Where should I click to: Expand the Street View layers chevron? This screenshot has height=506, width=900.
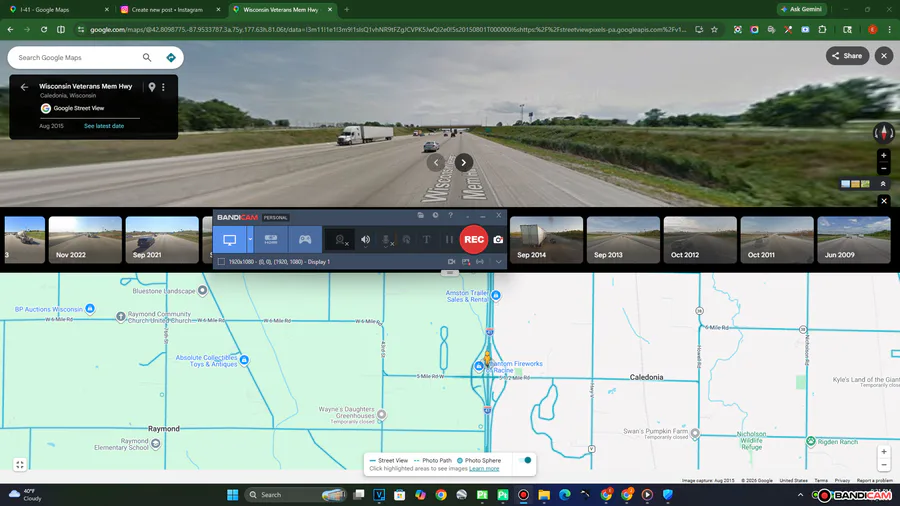pos(883,184)
